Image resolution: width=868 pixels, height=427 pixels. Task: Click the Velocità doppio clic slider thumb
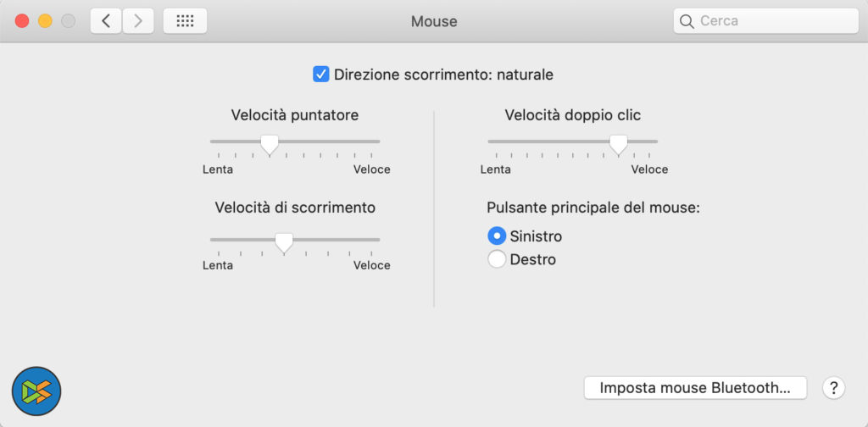pos(619,144)
